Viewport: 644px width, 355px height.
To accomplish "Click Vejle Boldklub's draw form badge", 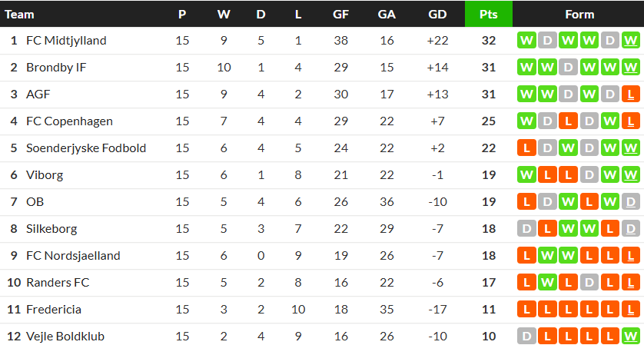I will (526, 337).
